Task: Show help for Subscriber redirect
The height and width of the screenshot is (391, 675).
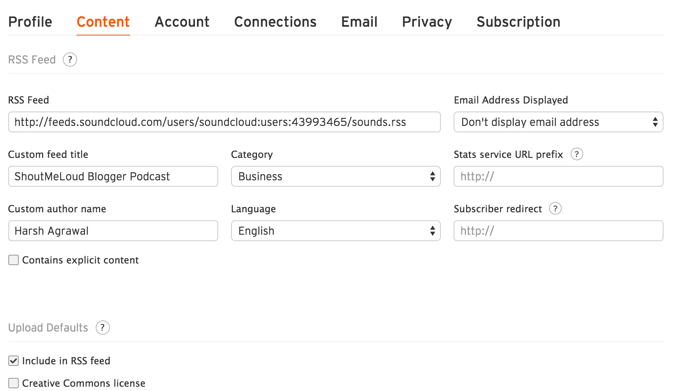Action: 555,209
